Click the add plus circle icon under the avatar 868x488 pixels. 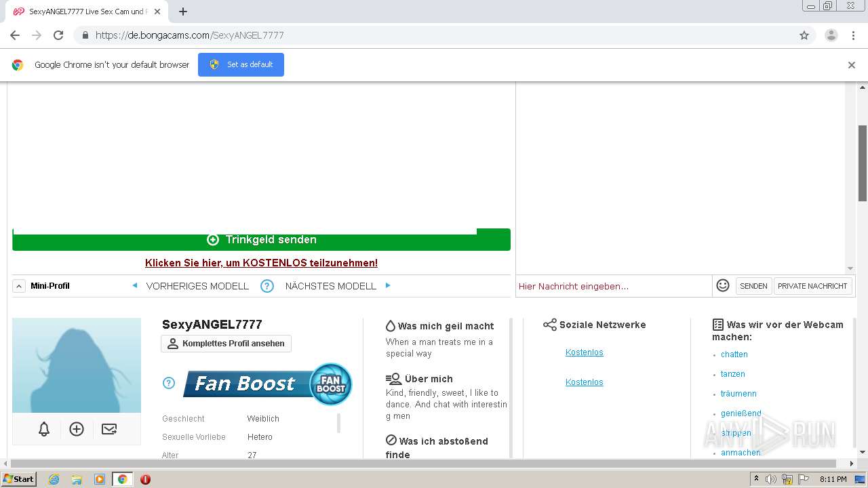click(77, 429)
